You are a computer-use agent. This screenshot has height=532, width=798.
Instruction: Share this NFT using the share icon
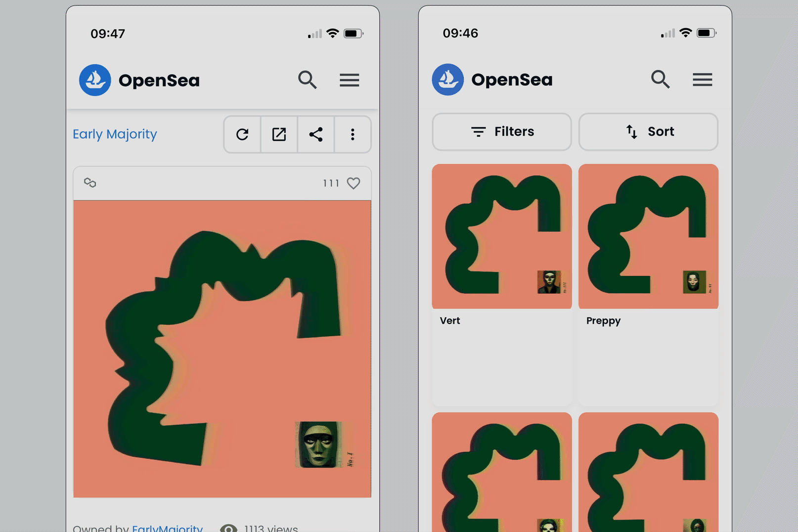tap(316, 134)
